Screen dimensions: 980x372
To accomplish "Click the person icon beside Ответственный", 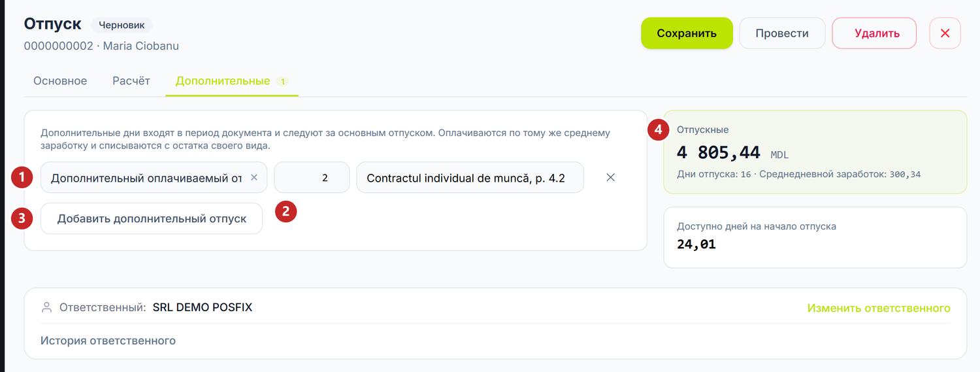I will [x=46, y=307].
